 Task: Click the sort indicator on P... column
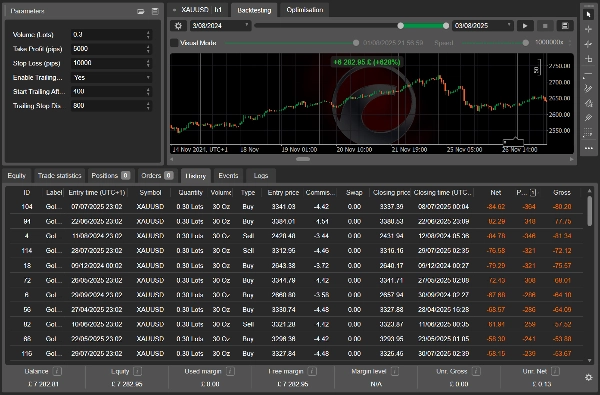tap(533, 193)
